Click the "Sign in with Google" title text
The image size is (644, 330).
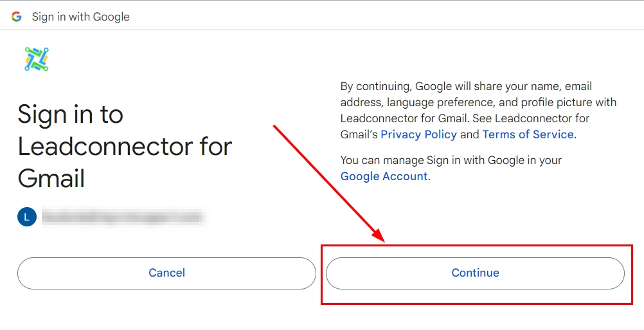(80, 17)
